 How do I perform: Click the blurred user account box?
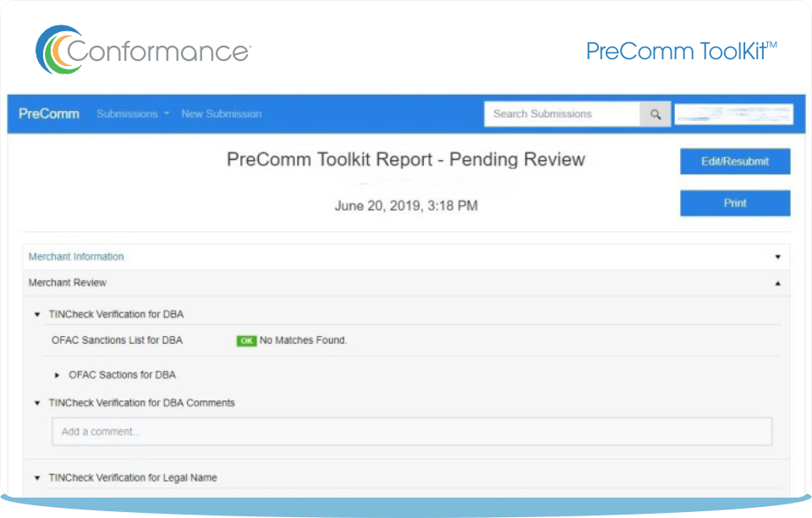coord(734,114)
